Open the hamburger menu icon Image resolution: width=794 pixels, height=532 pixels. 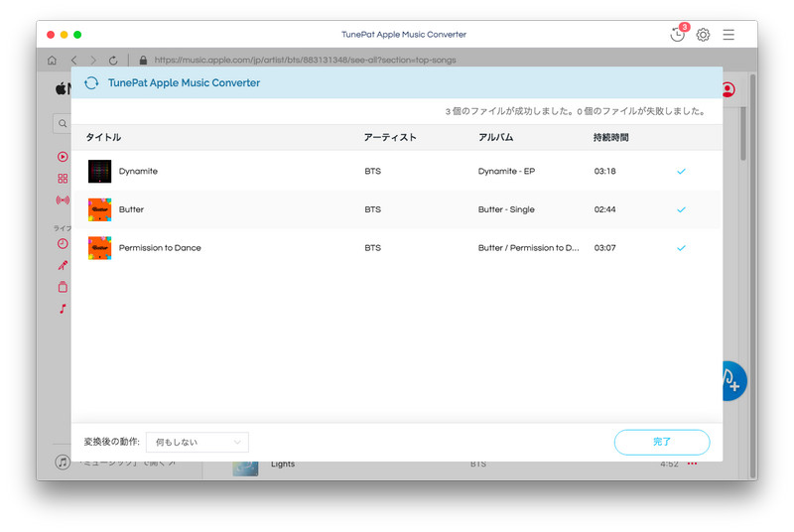[728, 35]
